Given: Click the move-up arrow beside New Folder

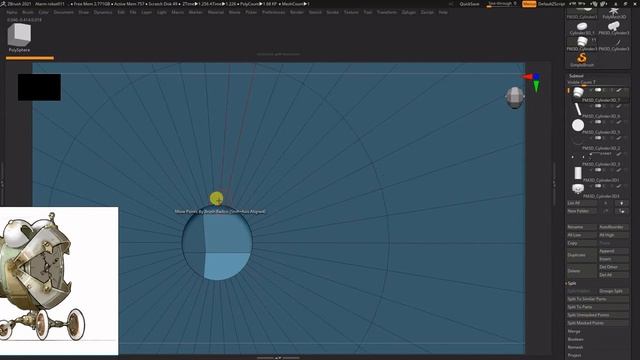Looking at the screenshot, I should tap(606, 211).
